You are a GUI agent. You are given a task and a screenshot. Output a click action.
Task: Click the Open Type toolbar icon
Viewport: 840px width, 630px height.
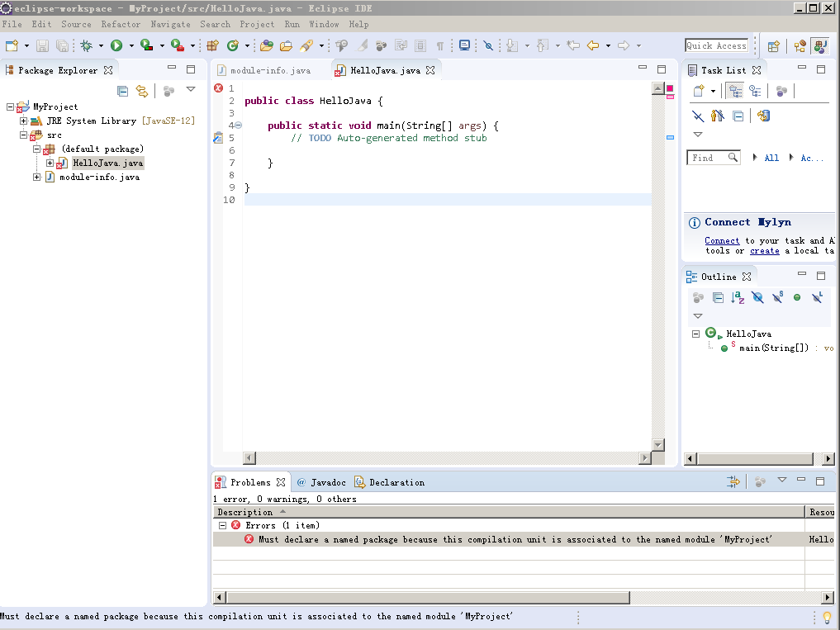click(x=266, y=45)
